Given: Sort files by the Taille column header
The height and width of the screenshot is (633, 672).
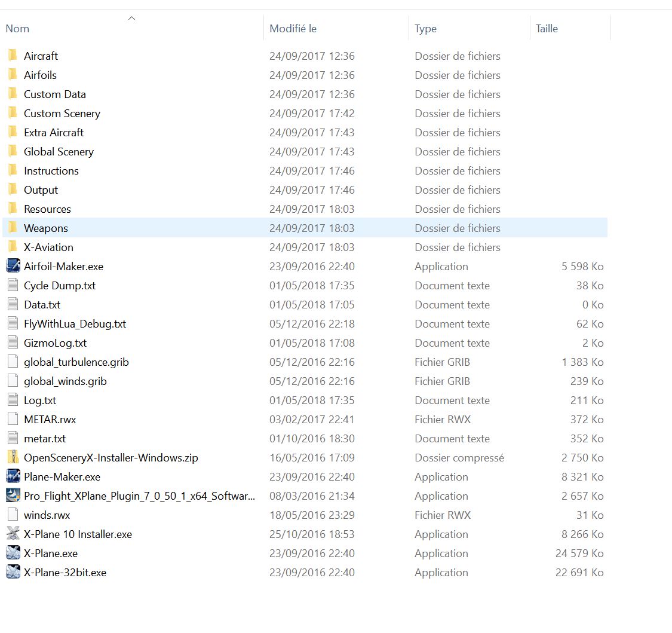Looking at the screenshot, I should point(547,29).
